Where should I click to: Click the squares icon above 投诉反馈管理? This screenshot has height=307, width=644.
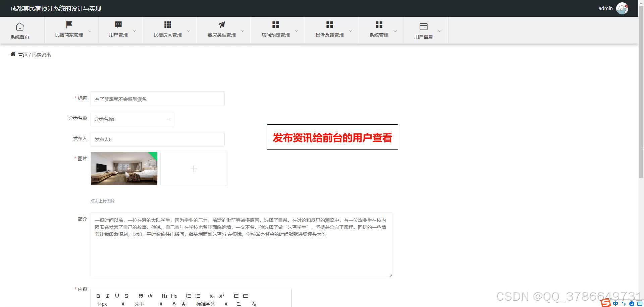tap(330, 24)
